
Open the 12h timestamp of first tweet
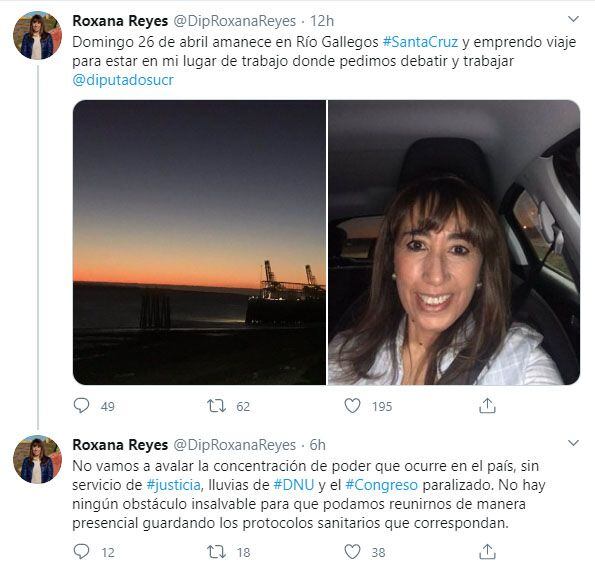322,21
